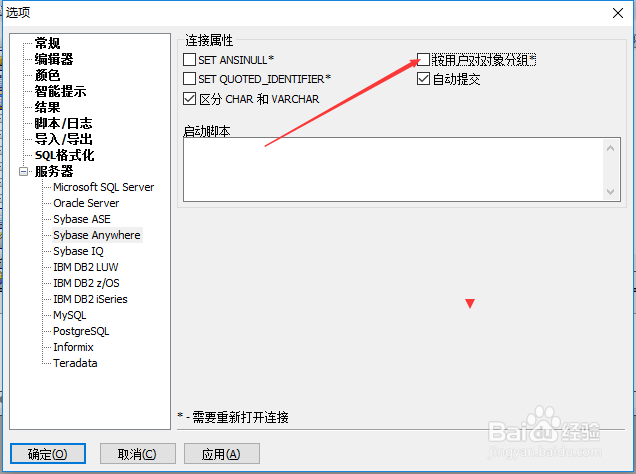Click inside the 启动脚本 text box

tap(393, 169)
